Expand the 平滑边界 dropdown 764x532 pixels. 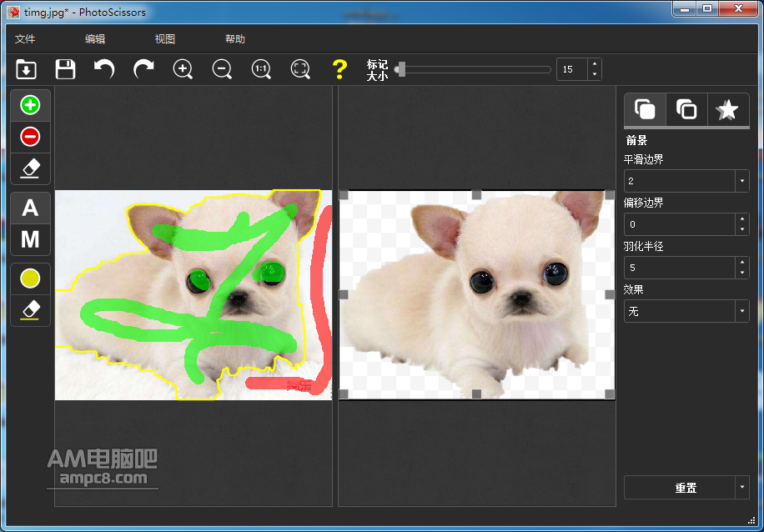[x=742, y=181]
